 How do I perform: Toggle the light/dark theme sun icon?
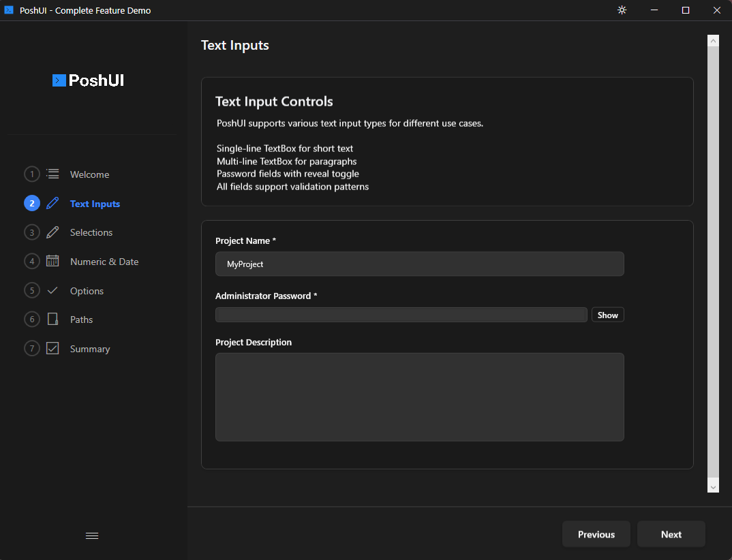(622, 10)
